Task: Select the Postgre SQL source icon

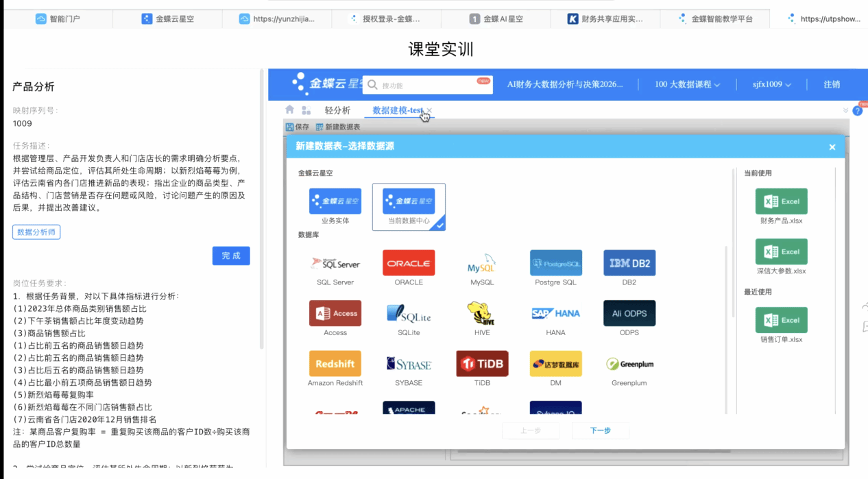Action: tap(555, 264)
